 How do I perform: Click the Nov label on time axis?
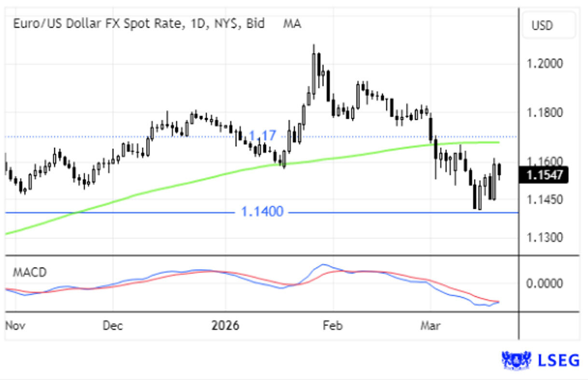(x=16, y=326)
